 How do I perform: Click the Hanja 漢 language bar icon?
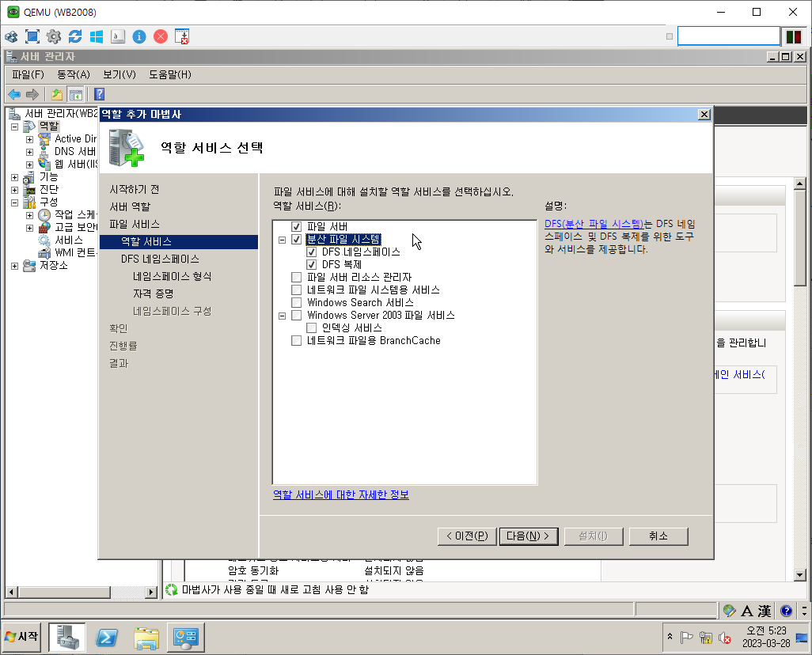pos(765,611)
